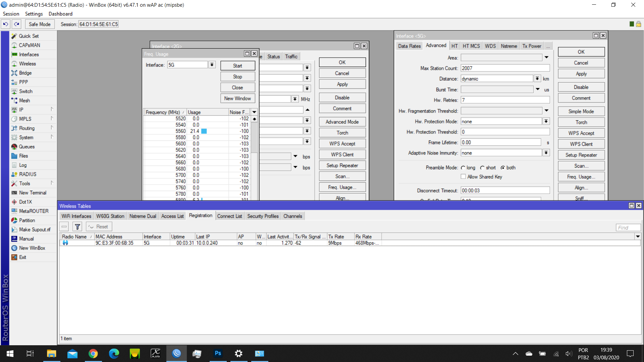Open Hw. Protection Mode dropdown
644x362 pixels.
[x=546, y=121]
